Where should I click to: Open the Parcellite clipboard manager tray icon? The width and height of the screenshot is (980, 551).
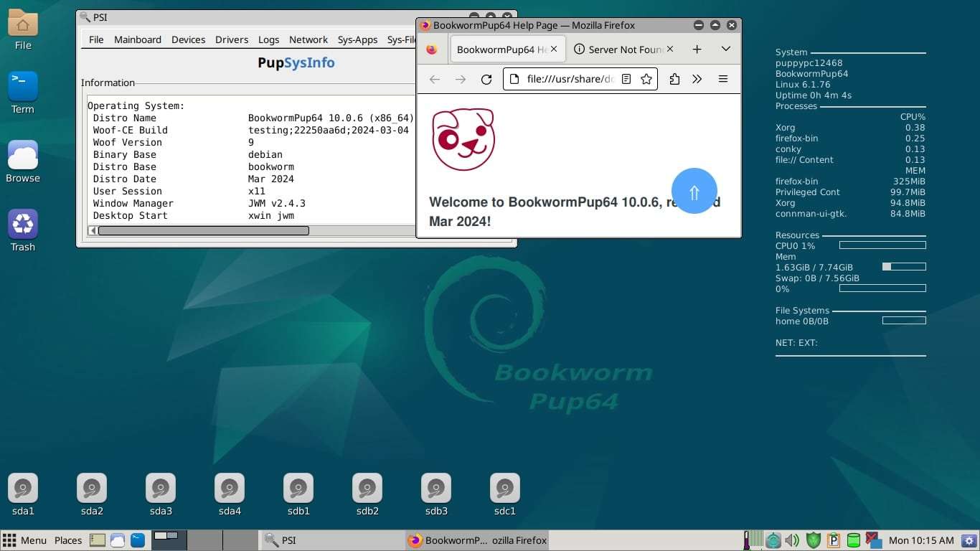click(x=832, y=540)
